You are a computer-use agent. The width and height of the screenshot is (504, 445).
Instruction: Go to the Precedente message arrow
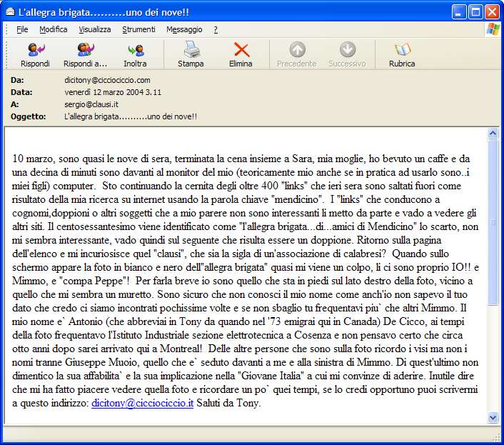(297, 49)
